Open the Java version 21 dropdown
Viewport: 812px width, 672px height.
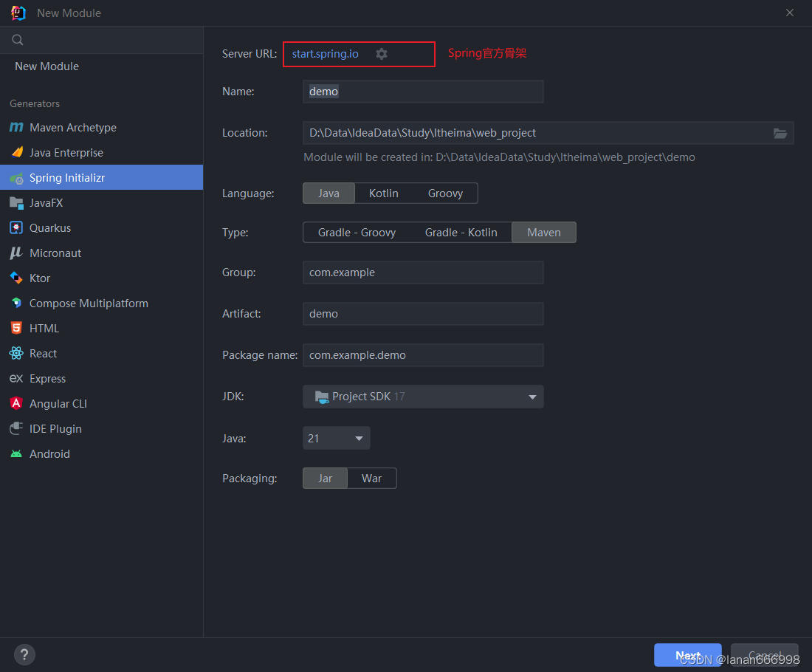[336, 439]
